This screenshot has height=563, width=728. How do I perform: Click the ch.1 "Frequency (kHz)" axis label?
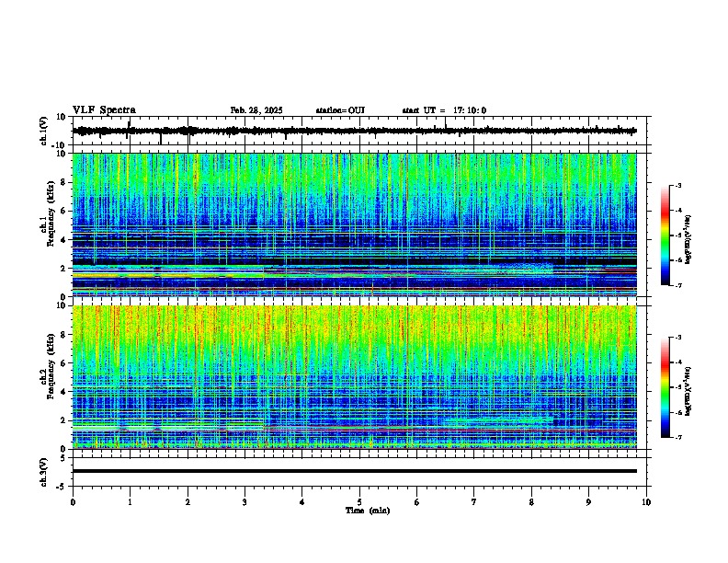tap(51, 213)
